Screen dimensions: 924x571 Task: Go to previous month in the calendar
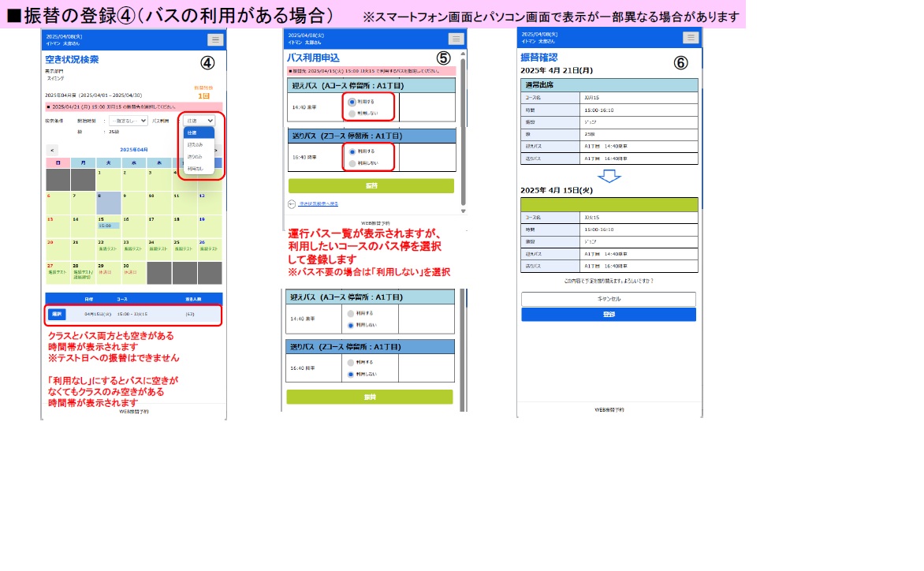click(52, 150)
